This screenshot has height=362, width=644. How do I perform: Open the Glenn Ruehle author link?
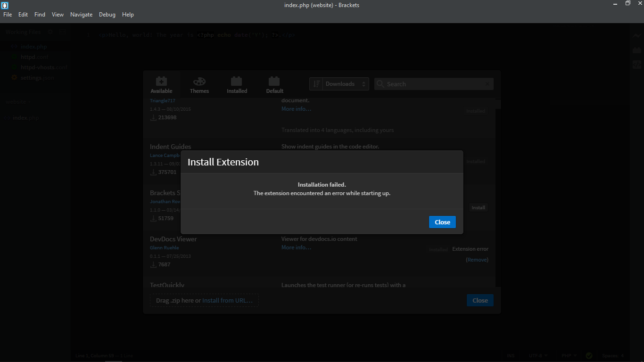click(164, 247)
